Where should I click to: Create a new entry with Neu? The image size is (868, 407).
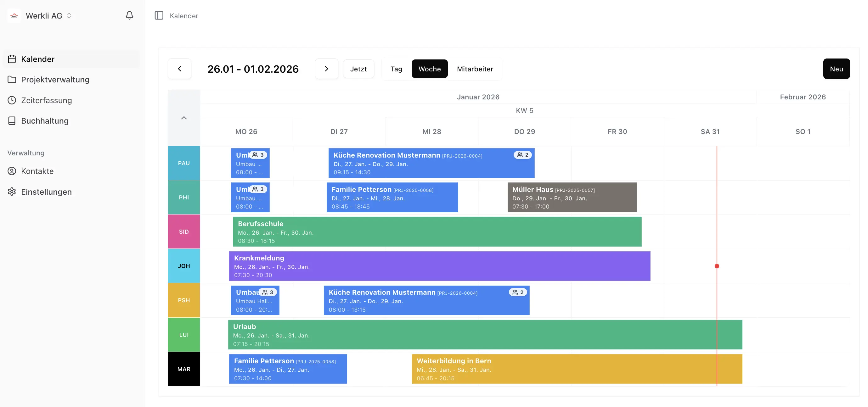(836, 69)
